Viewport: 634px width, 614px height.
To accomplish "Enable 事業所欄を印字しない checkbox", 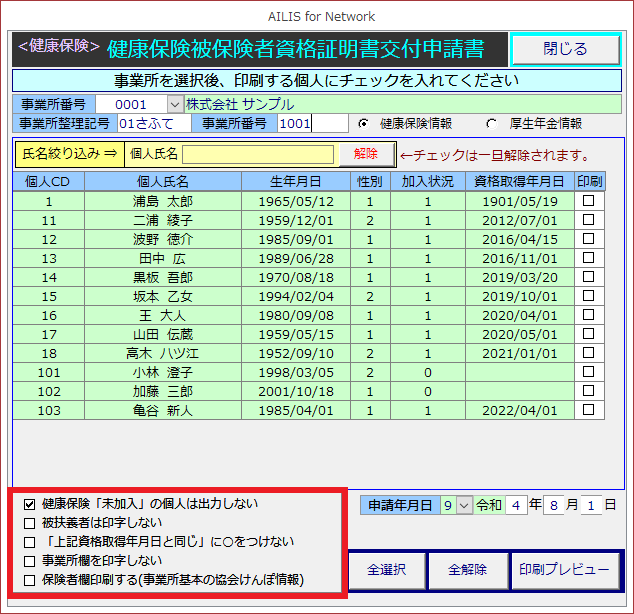I will tap(30, 561).
